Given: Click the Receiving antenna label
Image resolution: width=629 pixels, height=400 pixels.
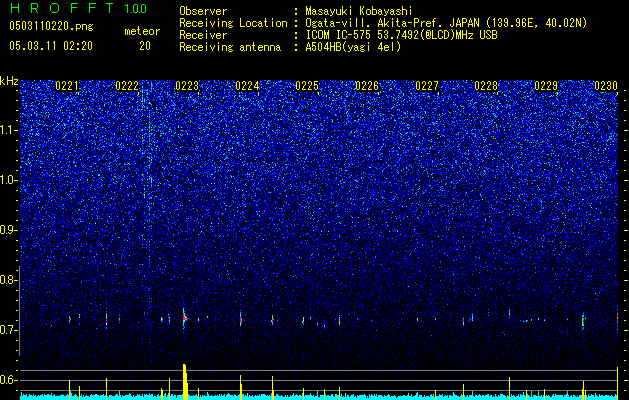Looking at the screenshot, I should click(230, 47).
